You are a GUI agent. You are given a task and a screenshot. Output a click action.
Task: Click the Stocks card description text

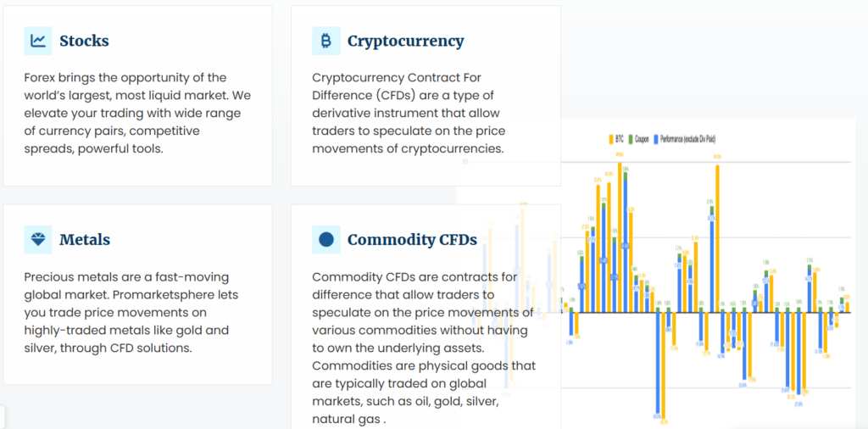click(137, 113)
